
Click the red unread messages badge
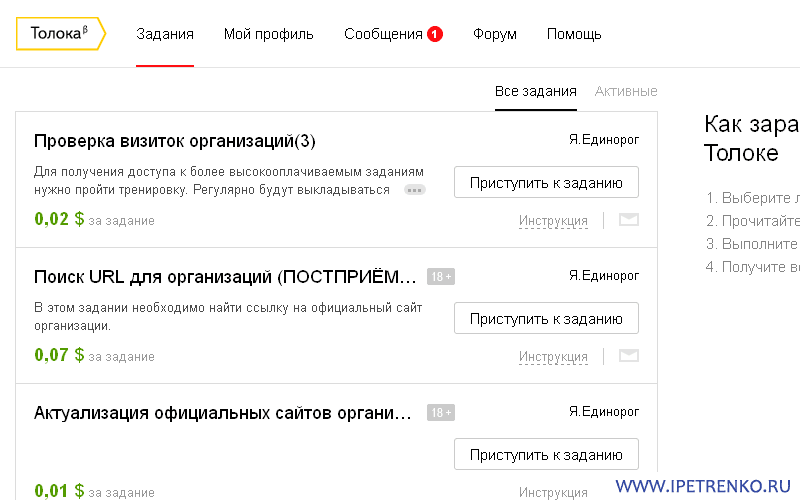coord(435,34)
